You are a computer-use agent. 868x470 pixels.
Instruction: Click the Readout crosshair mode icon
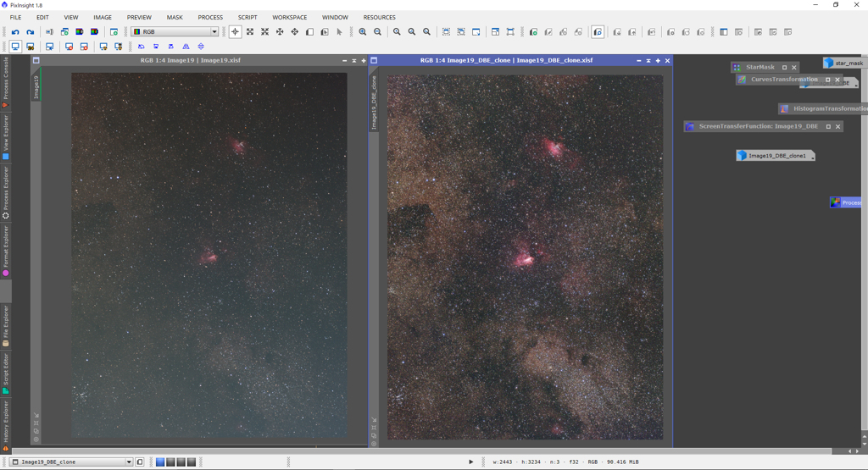[235, 32]
